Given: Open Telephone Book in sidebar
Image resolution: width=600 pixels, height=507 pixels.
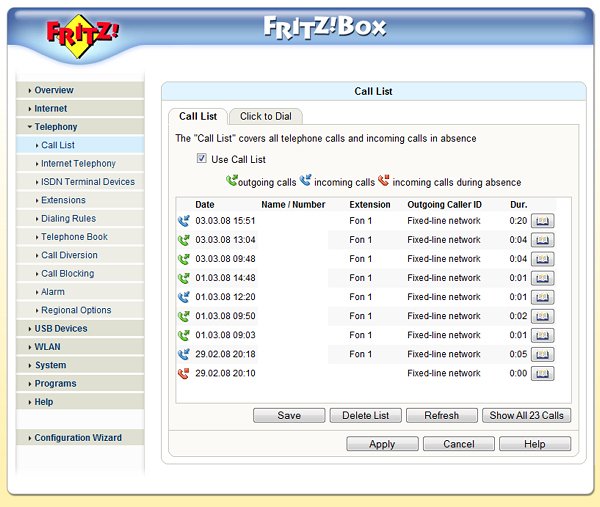Looking at the screenshot, I should pos(74,237).
